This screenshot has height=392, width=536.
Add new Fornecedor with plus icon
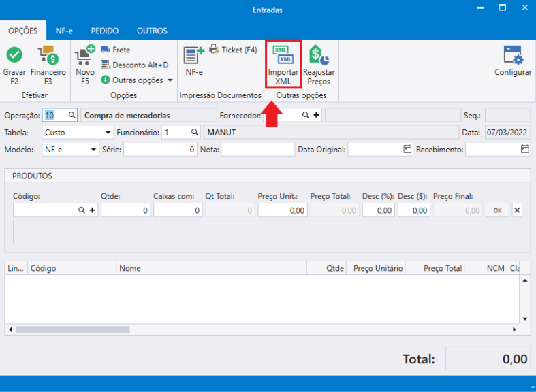(316, 115)
